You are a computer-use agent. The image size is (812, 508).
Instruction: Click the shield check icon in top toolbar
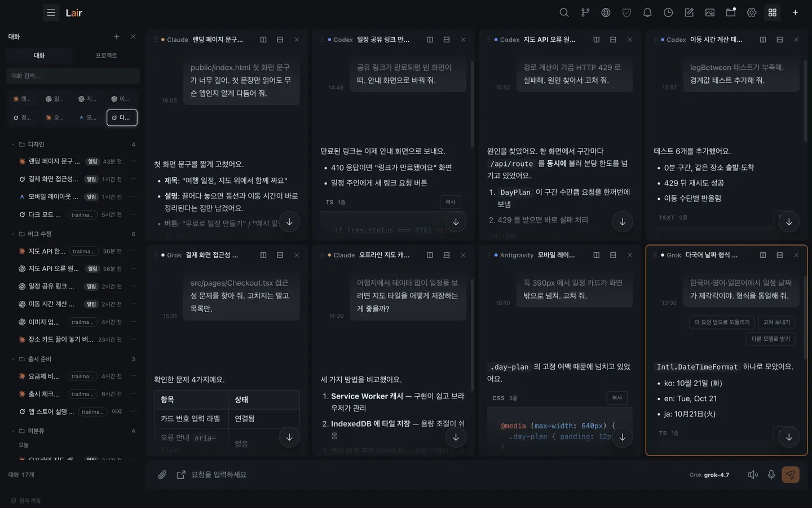coord(626,12)
